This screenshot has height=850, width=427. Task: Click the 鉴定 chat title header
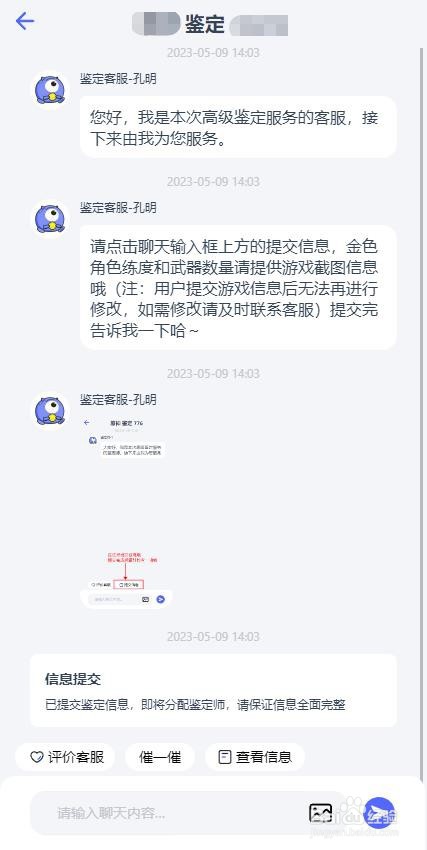(x=205, y=24)
